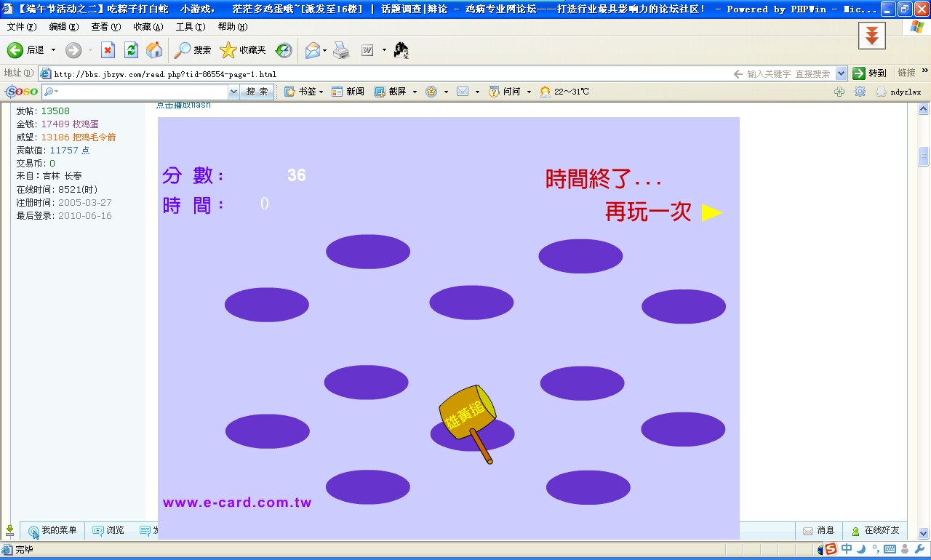Screen dimensions: 931x560
Task: Click the black silhouette toolbar icon
Action: [x=401, y=50]
